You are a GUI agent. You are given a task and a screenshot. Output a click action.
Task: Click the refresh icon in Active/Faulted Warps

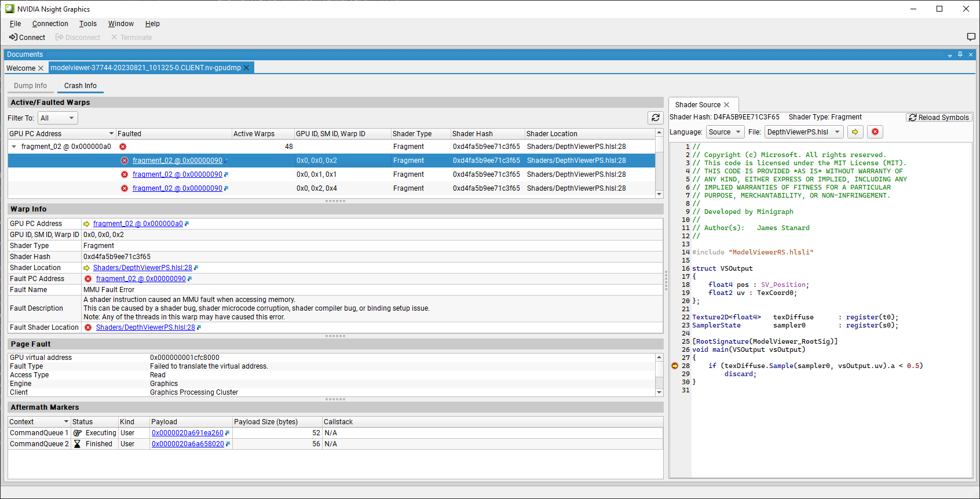pyautogui.click(x=655, y=118)
